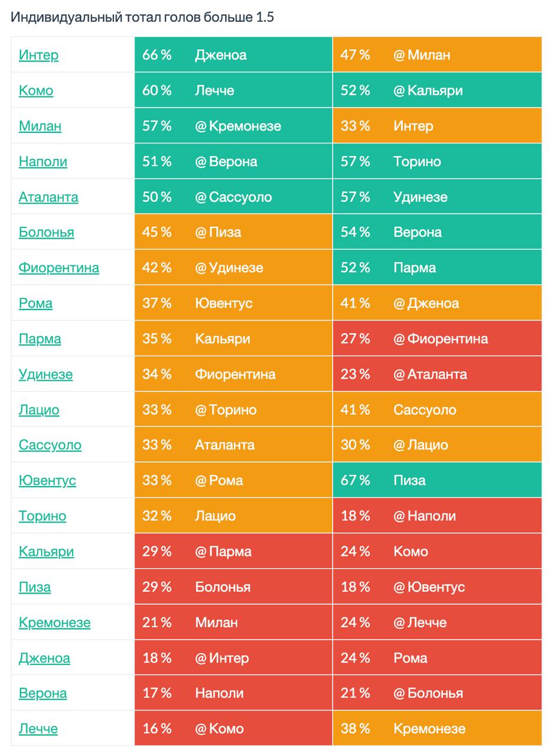Open the Фиорентина team link
The width and height of the screenshot is (550, 756).
(x=58, y=268)
